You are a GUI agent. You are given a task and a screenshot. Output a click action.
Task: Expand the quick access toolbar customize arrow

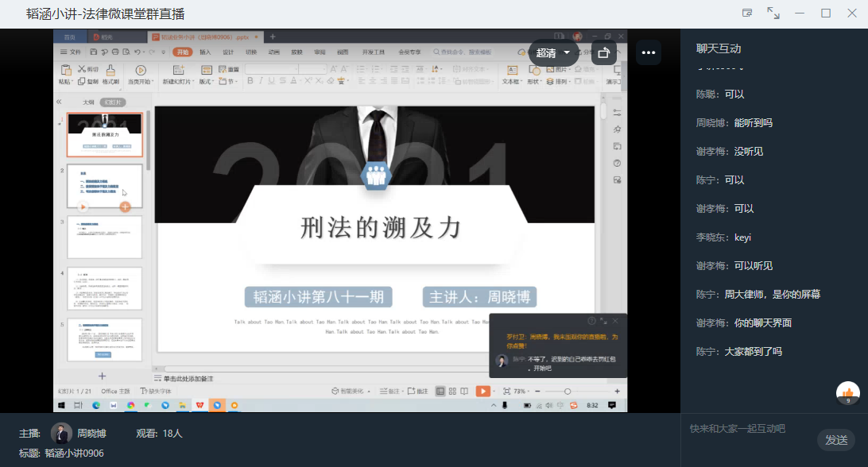coord(163,52)
